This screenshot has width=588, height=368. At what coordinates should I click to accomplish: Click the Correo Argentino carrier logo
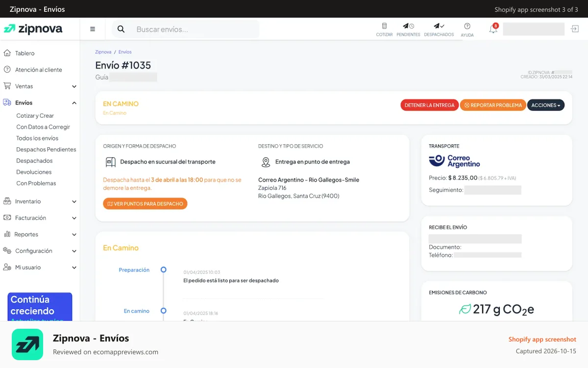point(455,161)
